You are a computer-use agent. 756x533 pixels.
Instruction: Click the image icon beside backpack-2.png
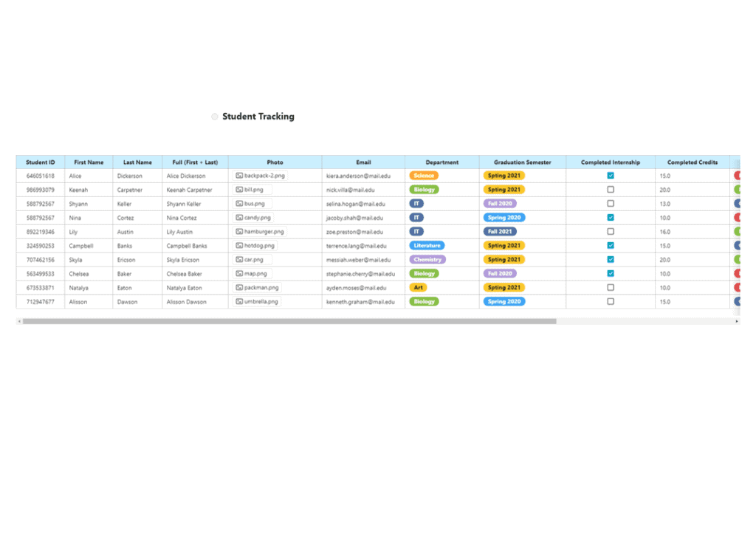tap(239, 176)
